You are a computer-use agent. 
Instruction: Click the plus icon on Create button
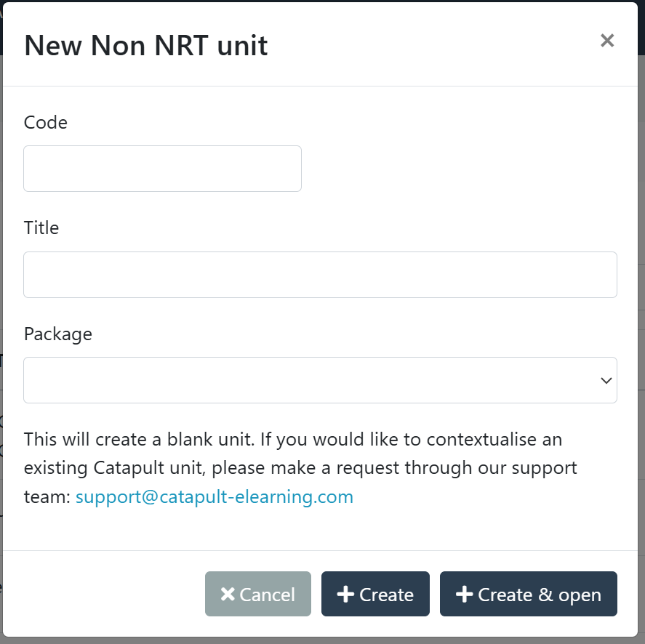345,595
